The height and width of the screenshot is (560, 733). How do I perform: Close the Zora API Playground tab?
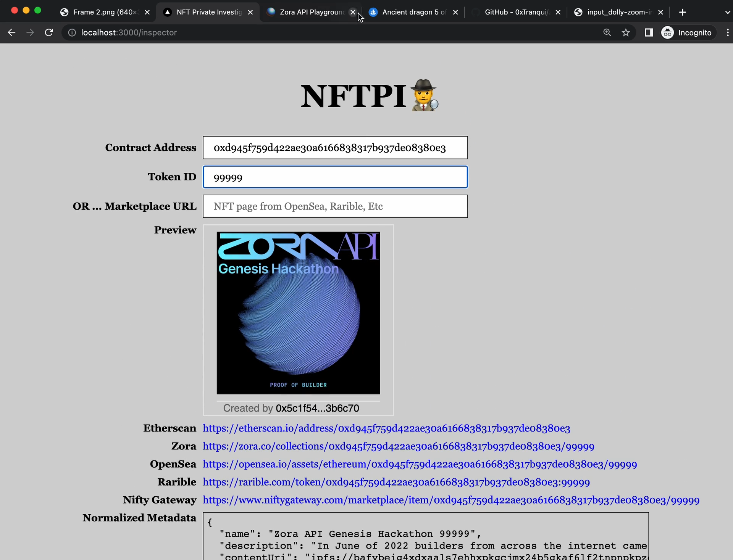[353, 12]
